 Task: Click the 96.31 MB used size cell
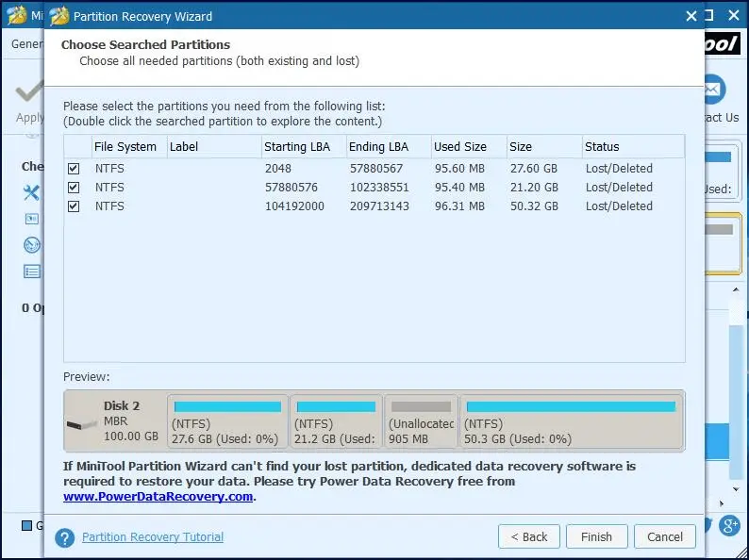click(x=459, y=206)
